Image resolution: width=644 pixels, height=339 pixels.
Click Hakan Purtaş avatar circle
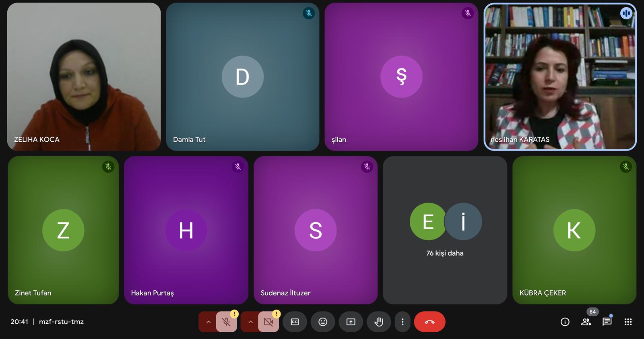[186, 230]
